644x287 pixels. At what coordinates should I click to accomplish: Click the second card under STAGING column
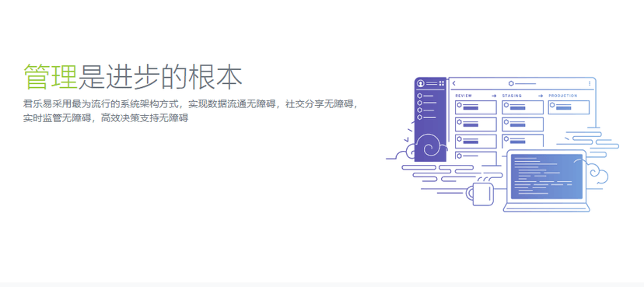point(523,124)
